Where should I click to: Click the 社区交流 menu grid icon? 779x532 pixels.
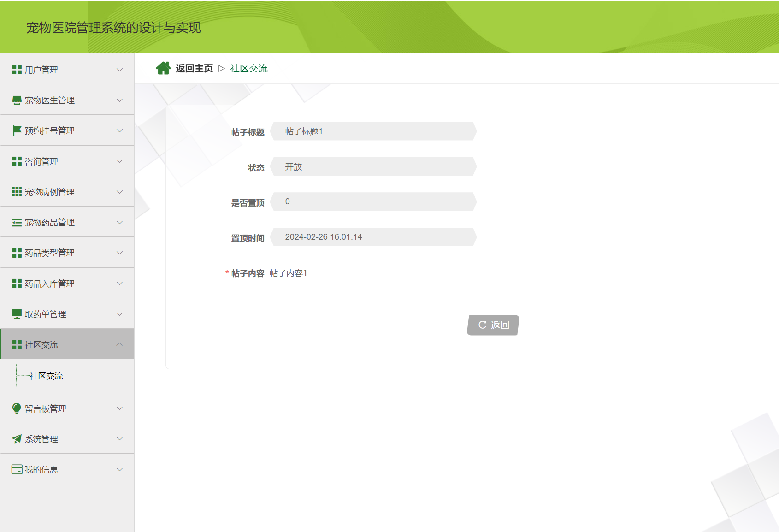tap(17, 344)
